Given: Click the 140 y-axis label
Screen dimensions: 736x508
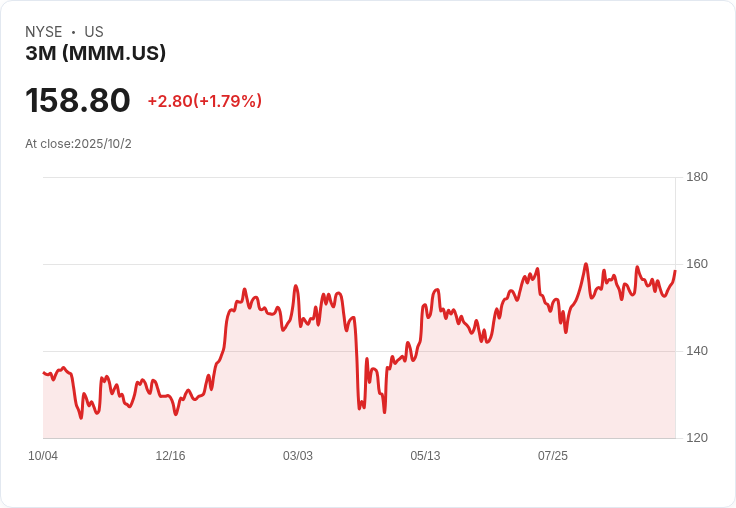Looking at the screenshot, I should pyautogui.click(x=697, y=351).
